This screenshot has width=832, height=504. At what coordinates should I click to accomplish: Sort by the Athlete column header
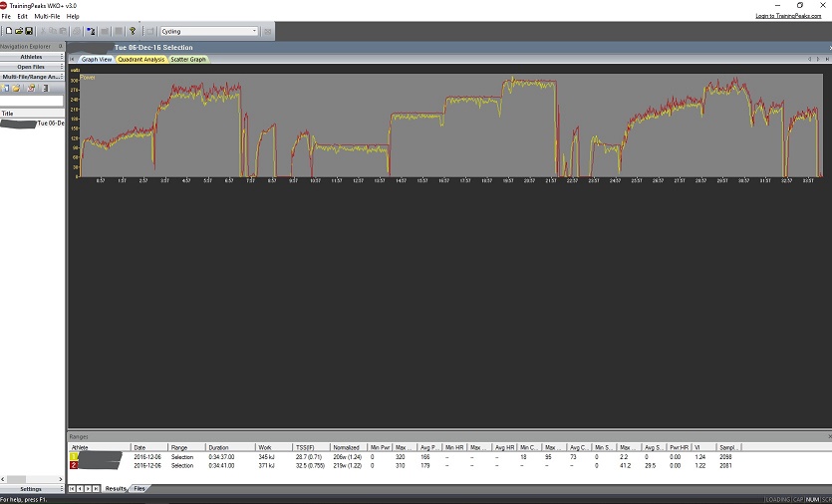(x=100, y=448)
